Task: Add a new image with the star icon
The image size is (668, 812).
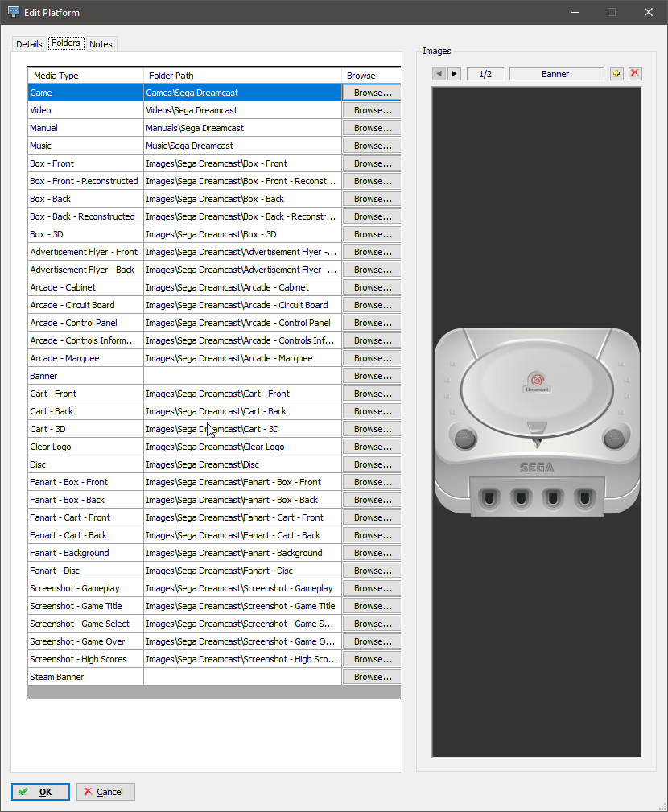Action: pyautogui.click(x=616, y=73)
